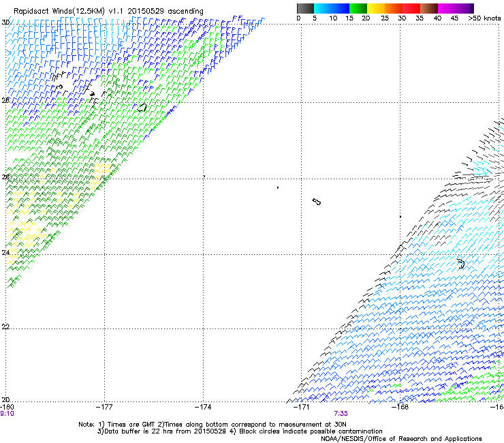Click the dark purple 45–50 knot color bar segment
This screenshot has width=504, height=443.
464,8
